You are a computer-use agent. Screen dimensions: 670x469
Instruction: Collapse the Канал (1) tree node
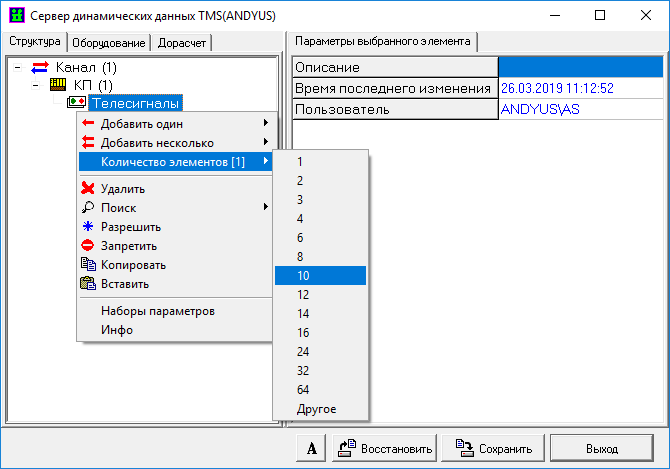tap(17, 66)
